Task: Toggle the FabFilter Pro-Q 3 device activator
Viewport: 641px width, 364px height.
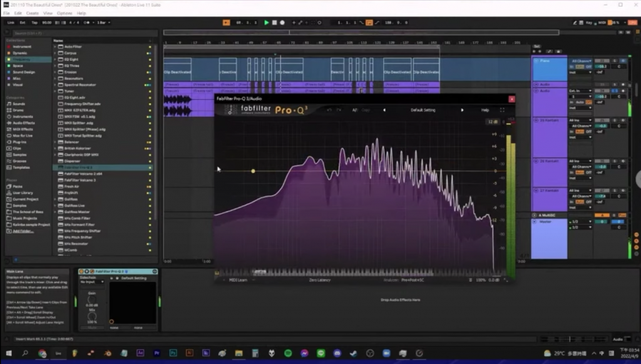Action: [81, 271]
